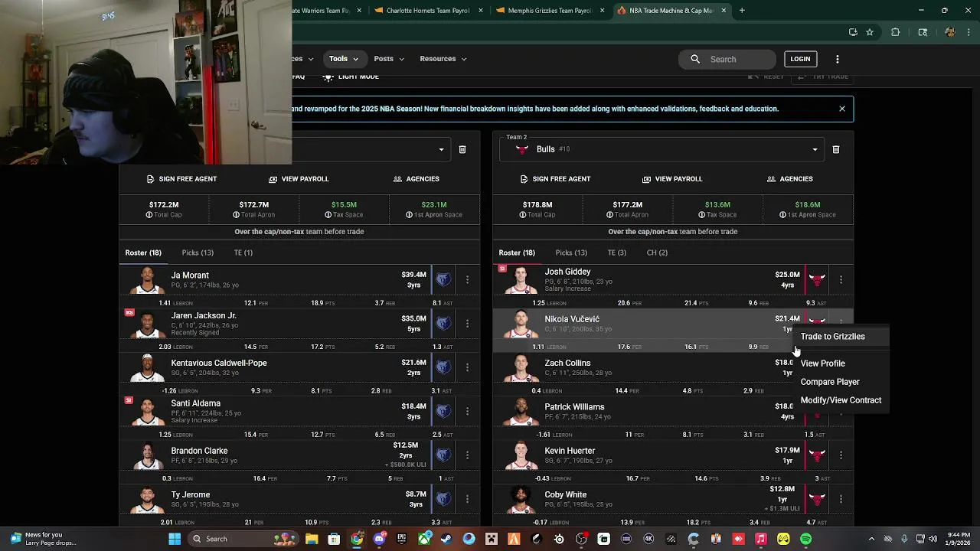980x551 pixels.
Task: Toggle Light Mode for the site
Action: (x=351, y=77)
